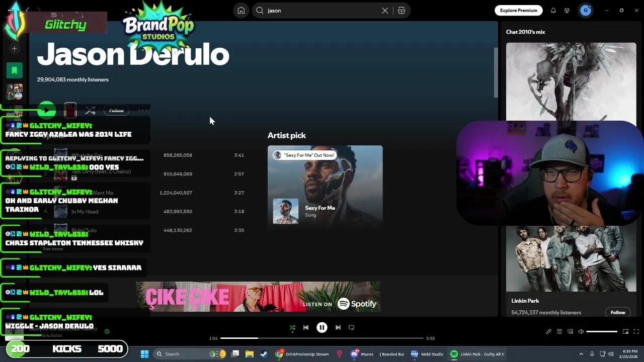Click the 'In My Head' track title

tap(85, 212)
